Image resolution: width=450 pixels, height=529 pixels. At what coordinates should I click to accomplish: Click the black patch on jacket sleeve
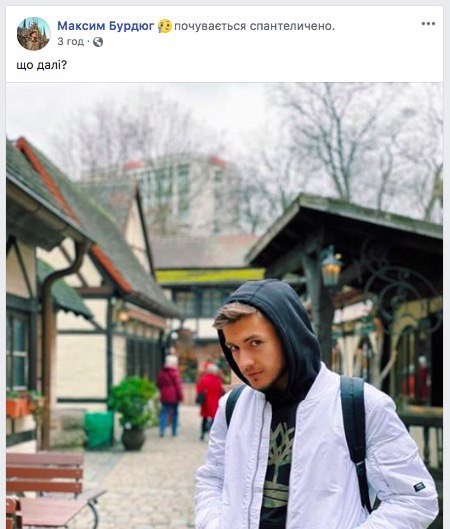[419, 487]
